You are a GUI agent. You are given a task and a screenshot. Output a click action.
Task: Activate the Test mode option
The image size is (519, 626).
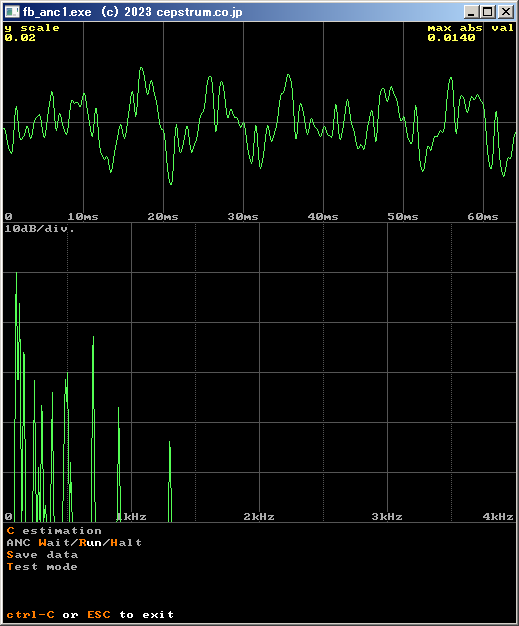pos(42,567)
